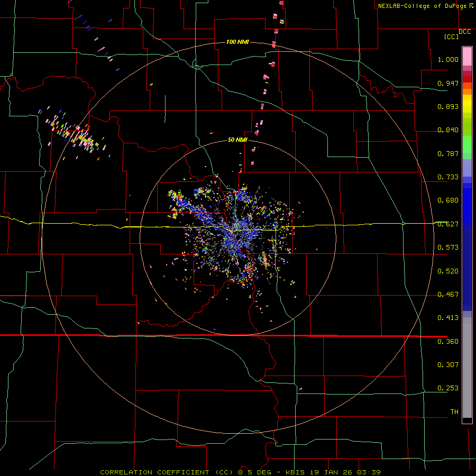This screenshot has height=476, width=476.
Task: Click the 1.000 value on the color scale
Action: point(448,59)
